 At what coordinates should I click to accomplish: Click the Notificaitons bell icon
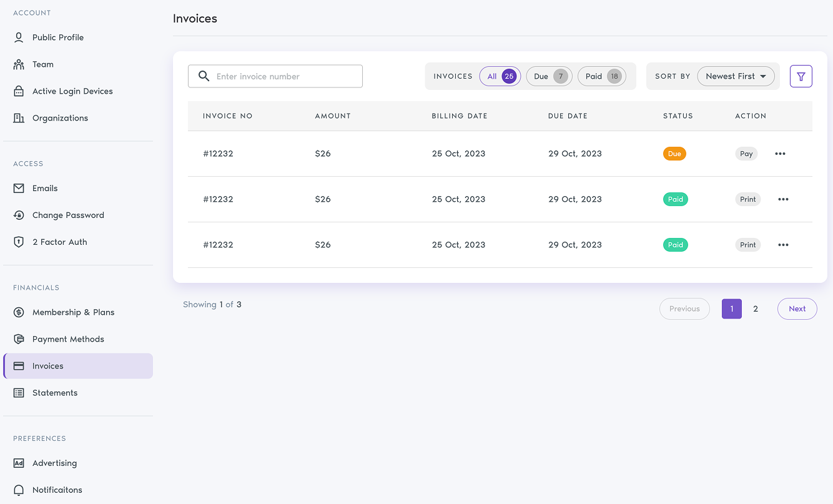(x=18, y=490)
